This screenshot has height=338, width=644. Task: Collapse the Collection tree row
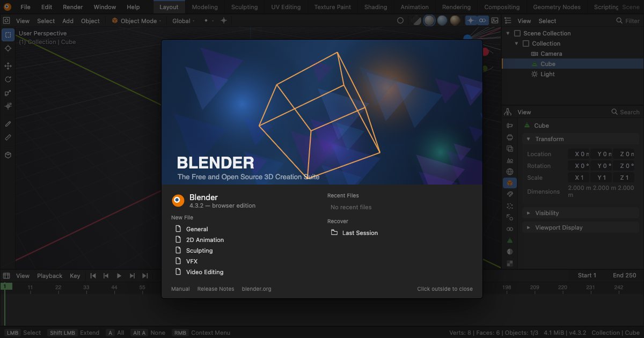point(517,43)
